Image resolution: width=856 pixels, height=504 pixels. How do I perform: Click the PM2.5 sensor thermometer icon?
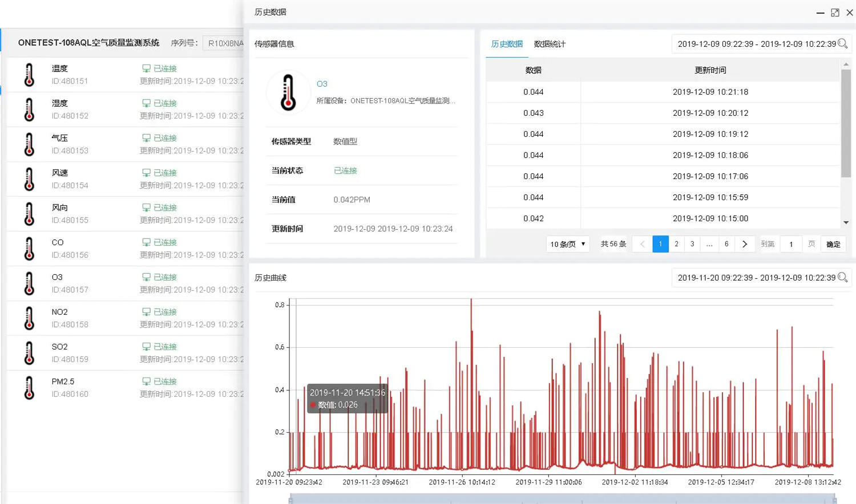click(29, 388)
